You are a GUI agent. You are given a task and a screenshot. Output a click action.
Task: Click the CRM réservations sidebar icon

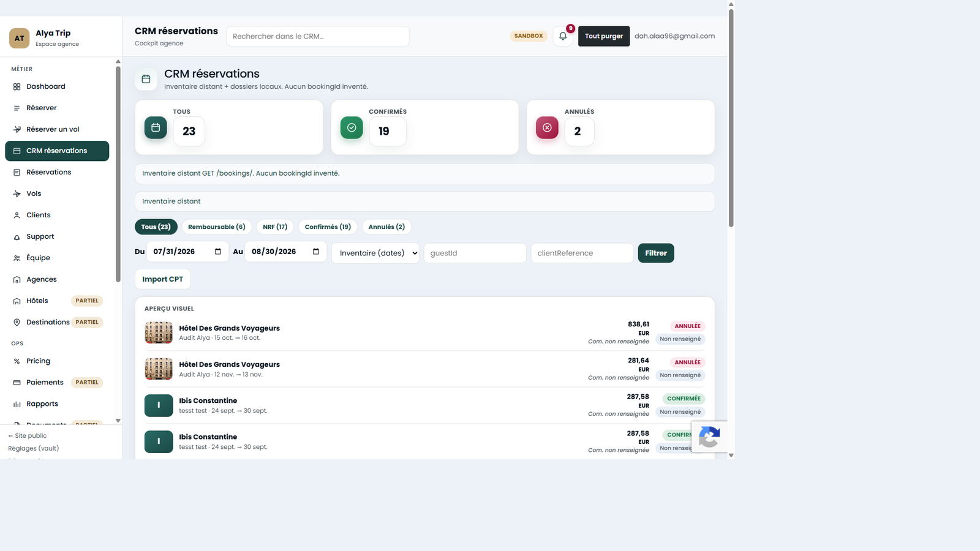[17, 151]
